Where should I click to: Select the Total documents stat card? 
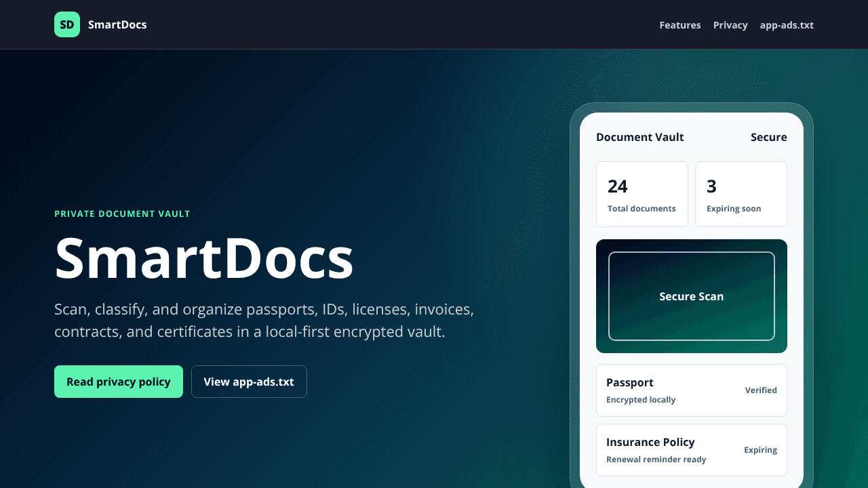(642, 194)
